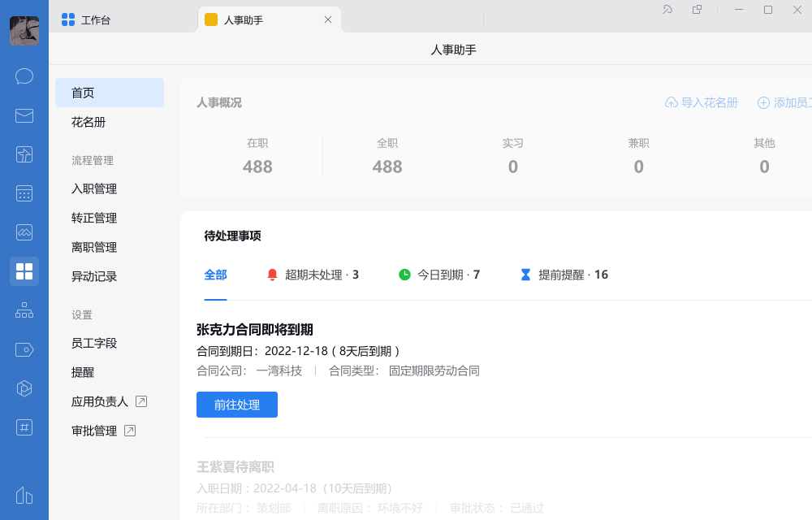Viewport: 812px width, 520px height.
Task: Open the Calendar icon on the sidebar
Action: click(x=24, y=193)
